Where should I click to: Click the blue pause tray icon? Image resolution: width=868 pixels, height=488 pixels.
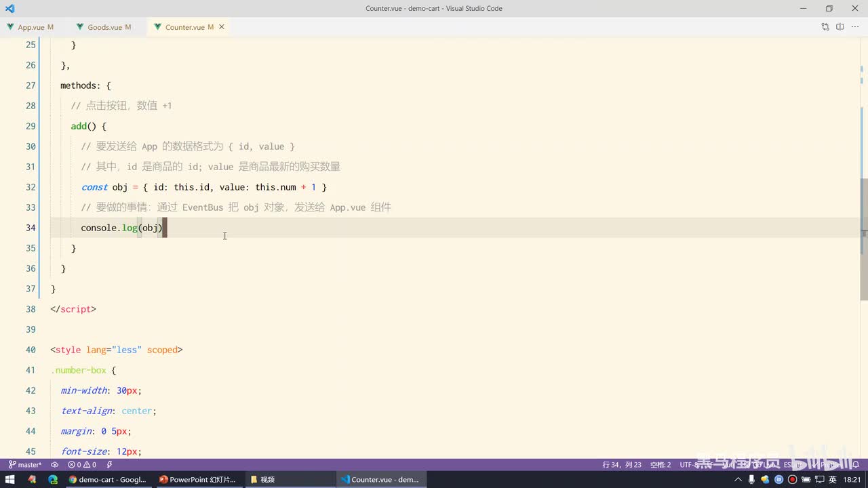[x=779, y=479]
